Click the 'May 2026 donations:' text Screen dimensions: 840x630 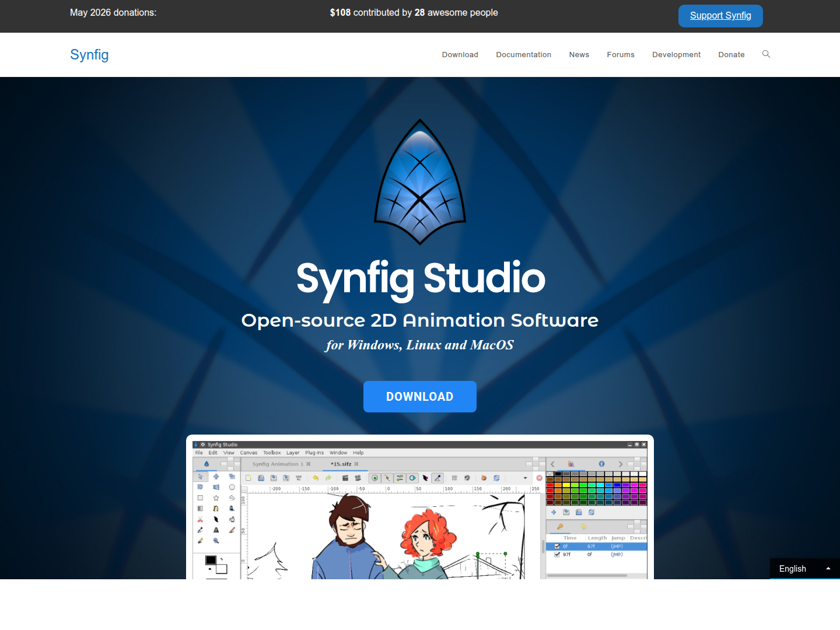(113, 12)
